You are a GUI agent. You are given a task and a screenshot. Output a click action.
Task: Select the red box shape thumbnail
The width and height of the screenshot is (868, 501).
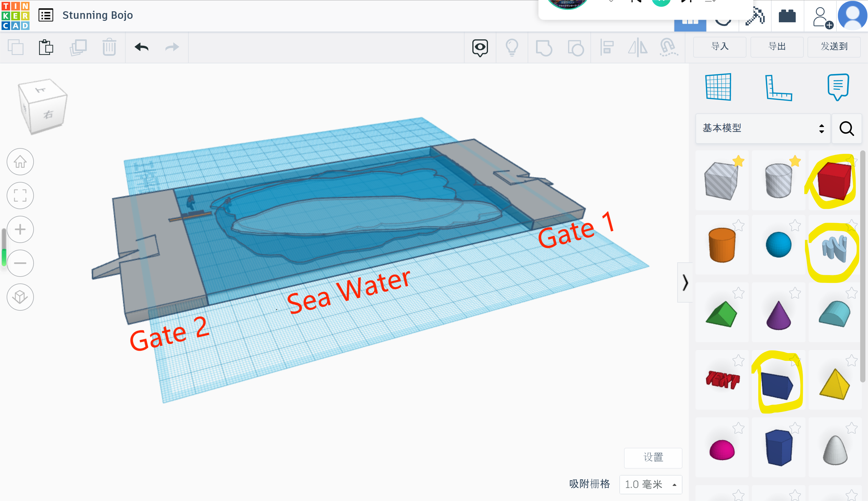834,182
